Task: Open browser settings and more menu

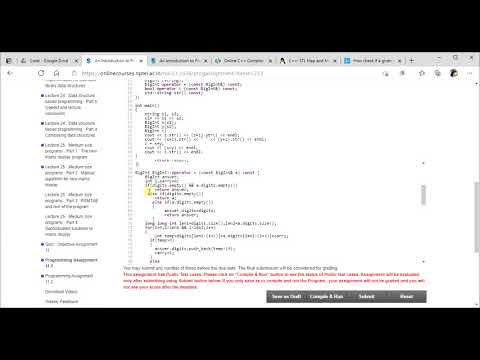Action: click(470, 73)
